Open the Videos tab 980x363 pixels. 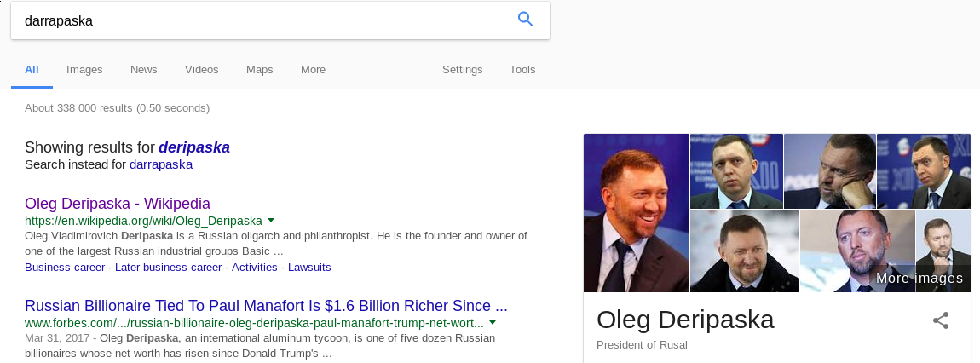point(201,70)
